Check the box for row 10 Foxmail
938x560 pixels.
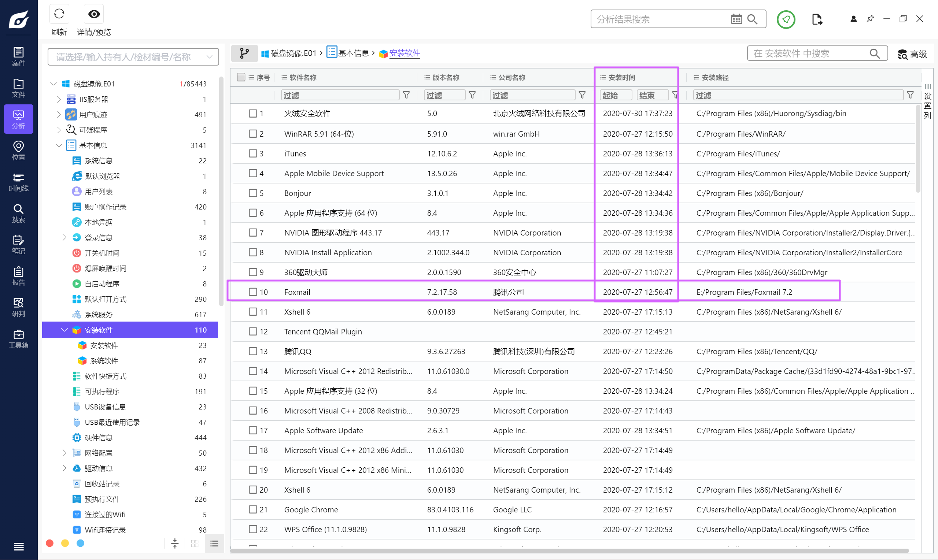pos(253,292)
